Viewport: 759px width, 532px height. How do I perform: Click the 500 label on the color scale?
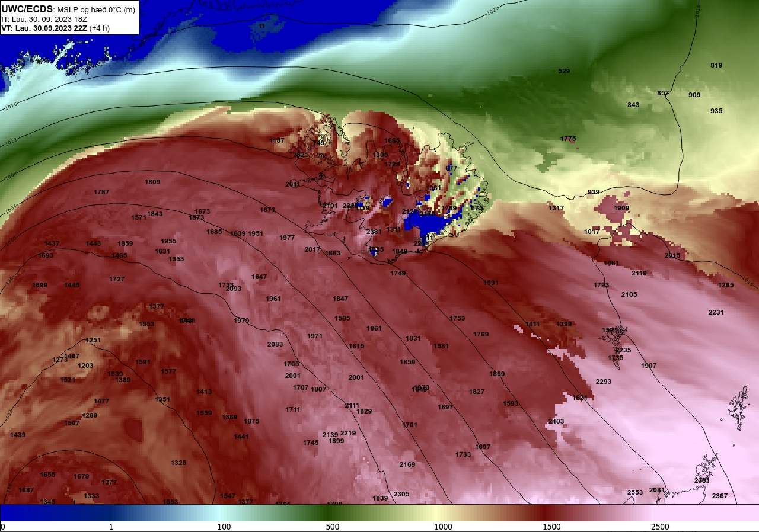[333, 527]
